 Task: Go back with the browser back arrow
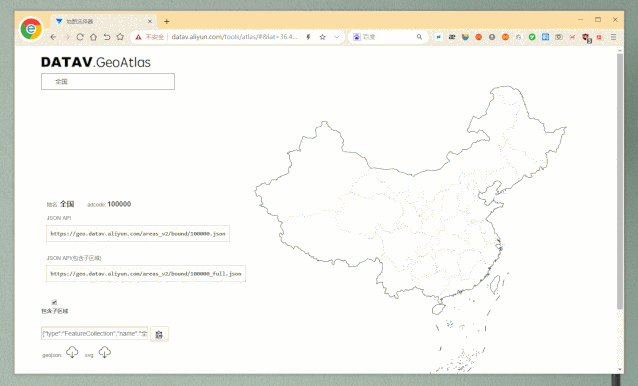[x=53, y=37]
